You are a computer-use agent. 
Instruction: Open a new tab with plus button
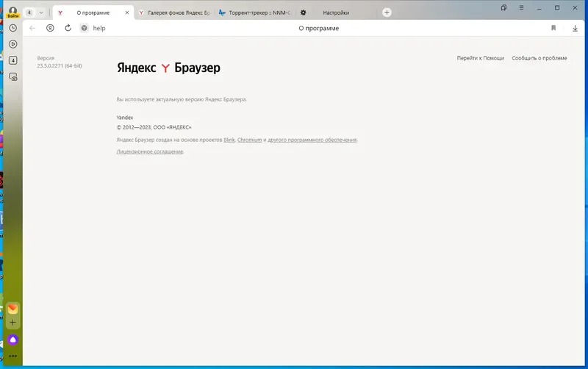click(x=387, y=12)
